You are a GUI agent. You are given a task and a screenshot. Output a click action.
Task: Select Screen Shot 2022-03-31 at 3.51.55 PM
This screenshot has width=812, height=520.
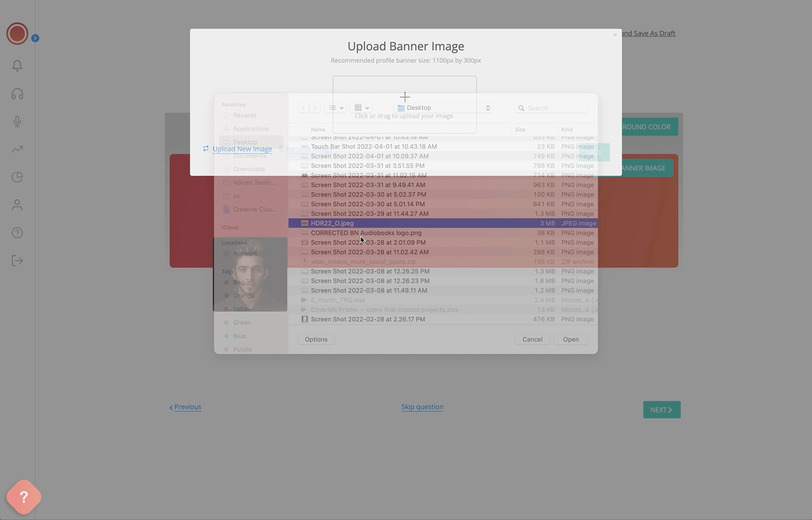[443, 165]
